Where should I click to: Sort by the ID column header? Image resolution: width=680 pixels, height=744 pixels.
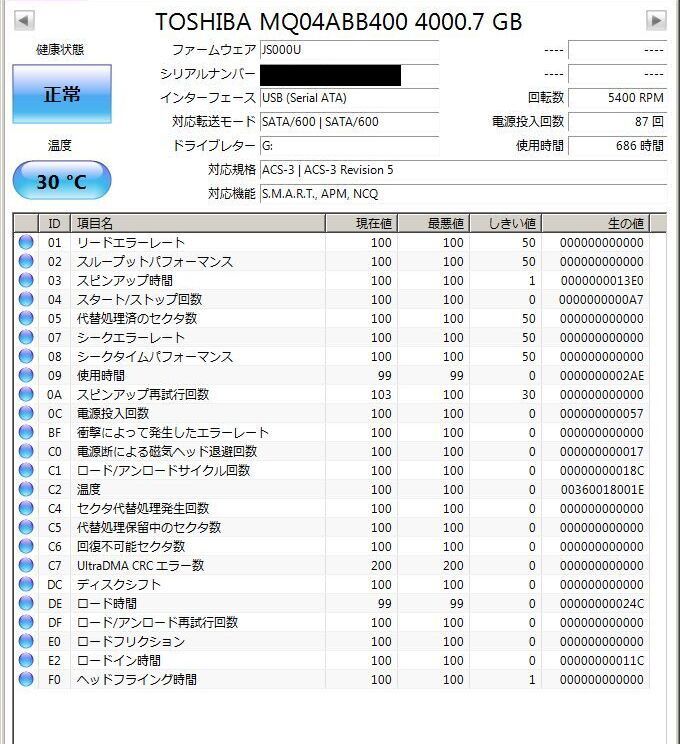coord(54,223)
